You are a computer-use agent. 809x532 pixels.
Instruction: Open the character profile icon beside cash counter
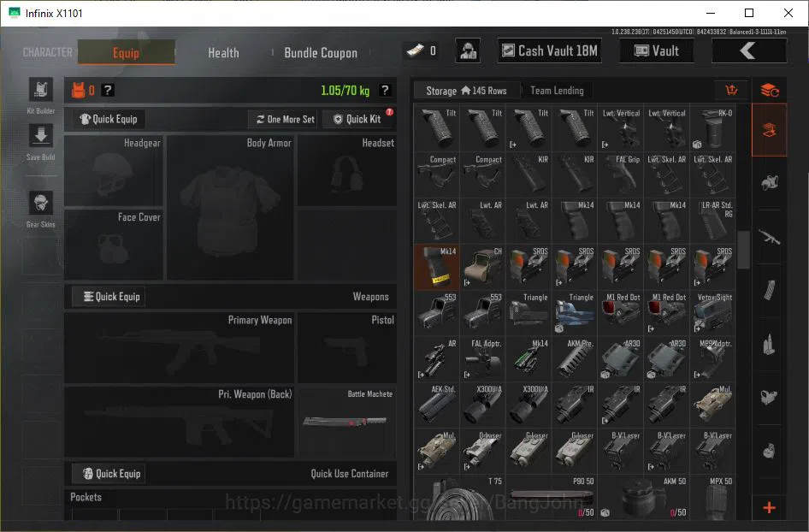[x=468, y=51]
